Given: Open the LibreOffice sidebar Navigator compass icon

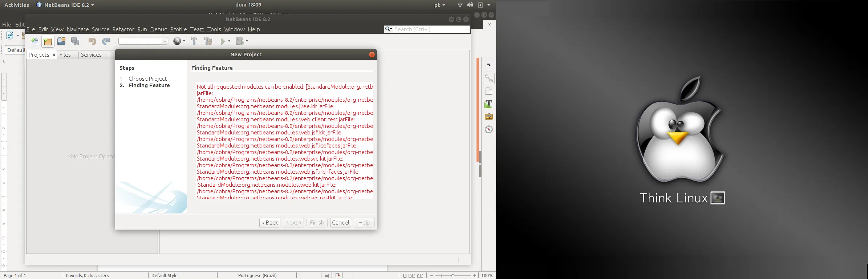Looking at the screenshot, I should pyautogui.click(x=489, y=130).
